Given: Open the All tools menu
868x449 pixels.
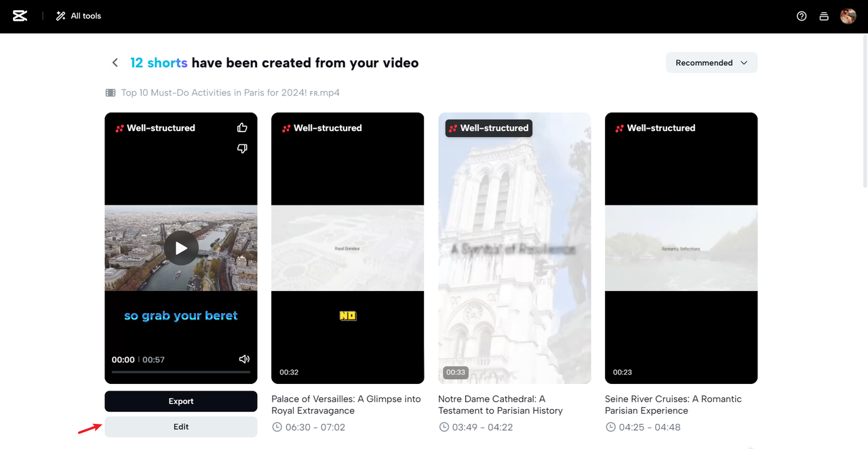Looking at the screenshot, I should tap(79, 16).
